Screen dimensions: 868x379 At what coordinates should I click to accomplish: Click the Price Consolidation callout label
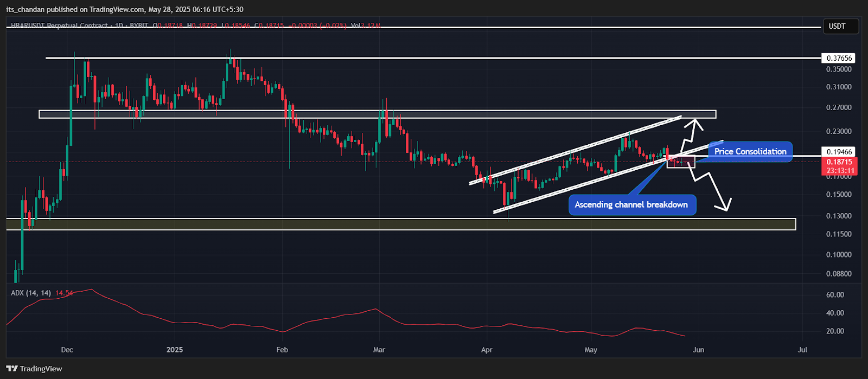[x=750, y=151]
